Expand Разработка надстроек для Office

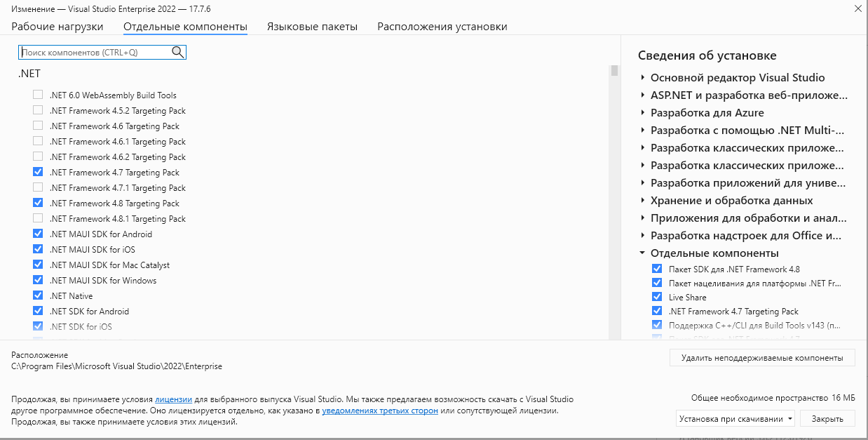[642, 236]
